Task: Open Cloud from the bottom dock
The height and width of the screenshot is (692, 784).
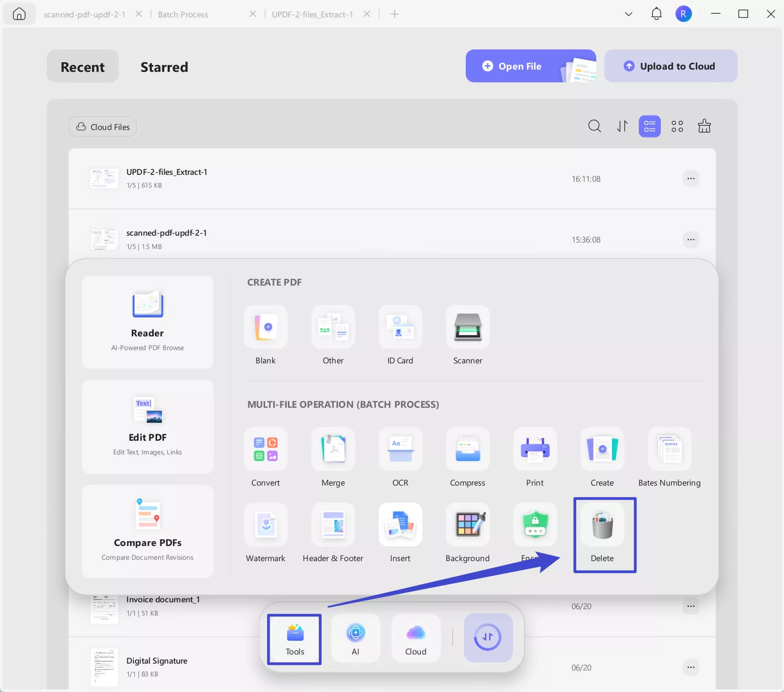Action: tap(416, 638)
